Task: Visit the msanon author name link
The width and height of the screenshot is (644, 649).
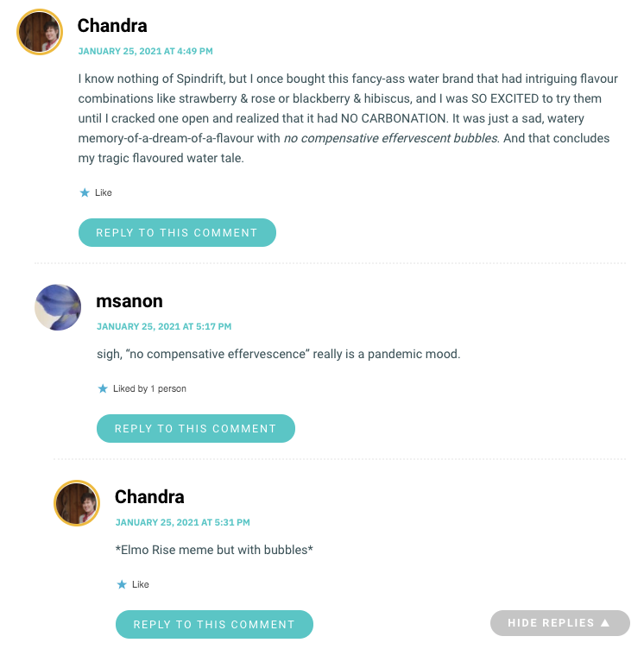Action: [129, 301]
